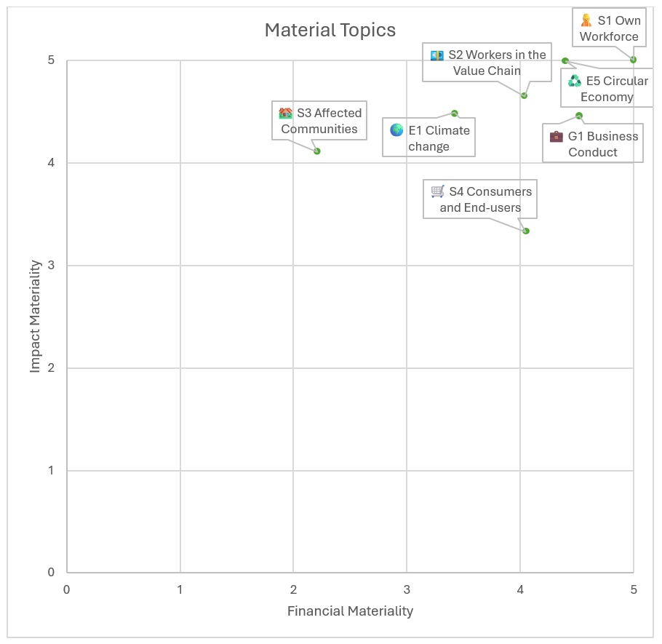Click the Impact Materiality vertical axis title

pos(35,317)
